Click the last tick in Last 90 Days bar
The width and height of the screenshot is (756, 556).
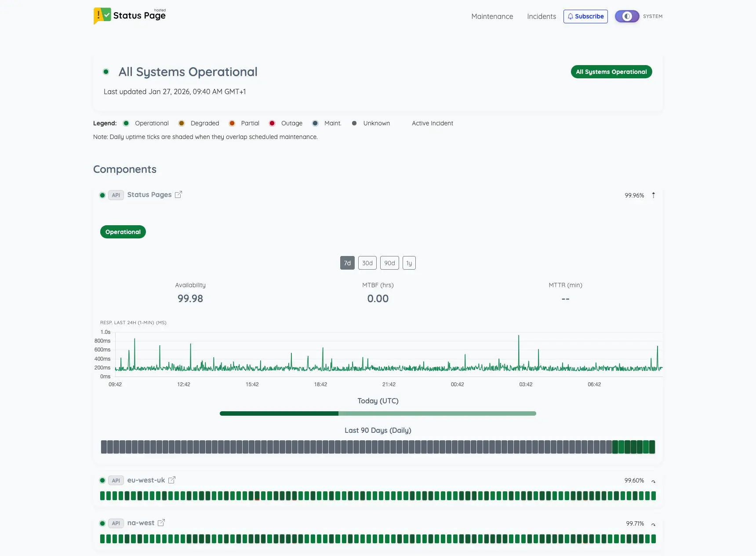click(652, 447)
